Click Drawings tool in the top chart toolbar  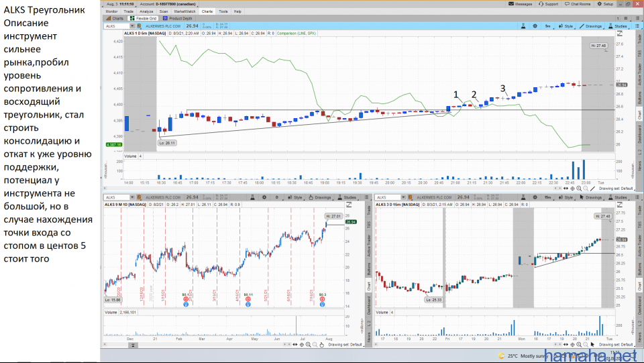point(591,26)
